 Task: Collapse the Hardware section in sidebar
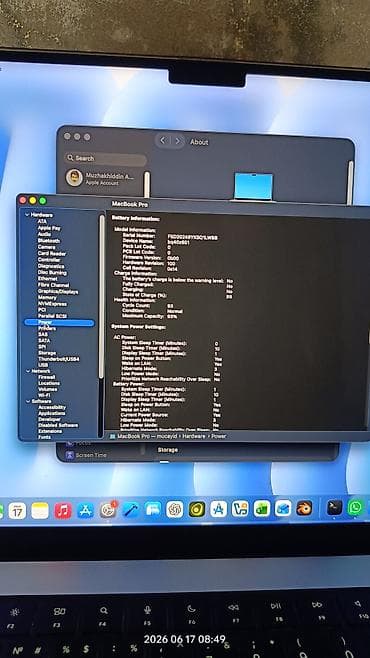tap(27, 215)
